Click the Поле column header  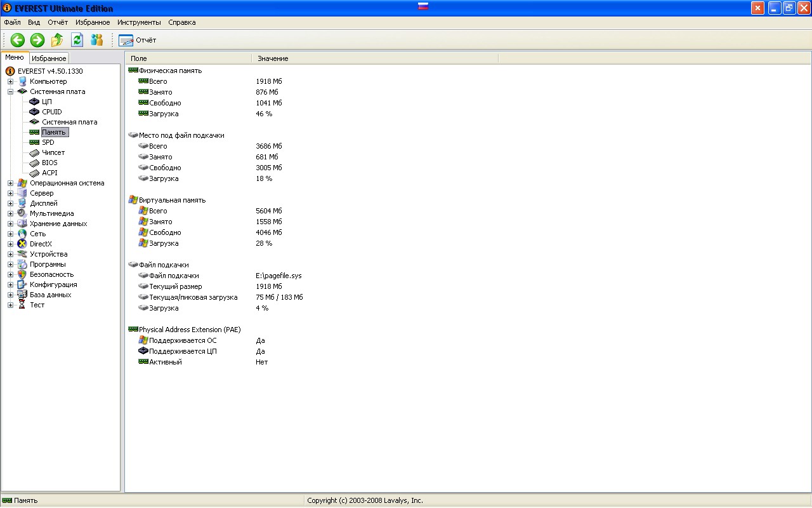(188, 58)
